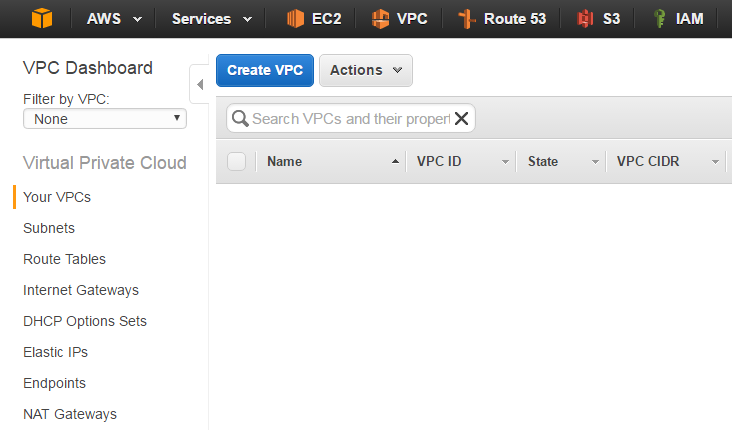This screenshot has height=430, width=732.
Task: Open the S3 bucket shortcut icon
Action: 586,18
